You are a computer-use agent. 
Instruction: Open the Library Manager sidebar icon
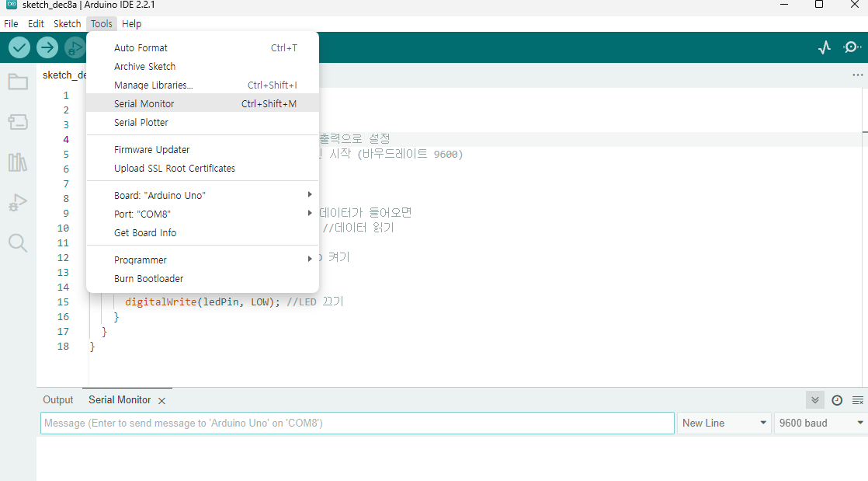click(18, 162)
